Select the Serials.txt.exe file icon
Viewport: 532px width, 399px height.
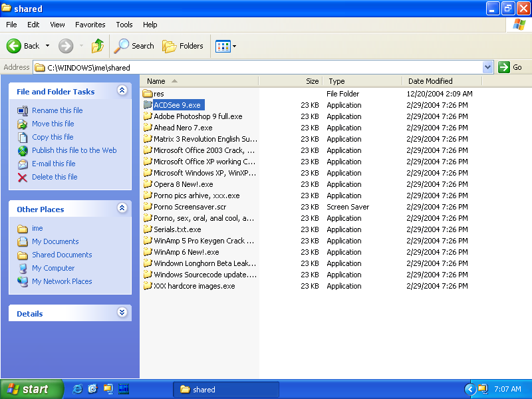(x=148, y=229)
